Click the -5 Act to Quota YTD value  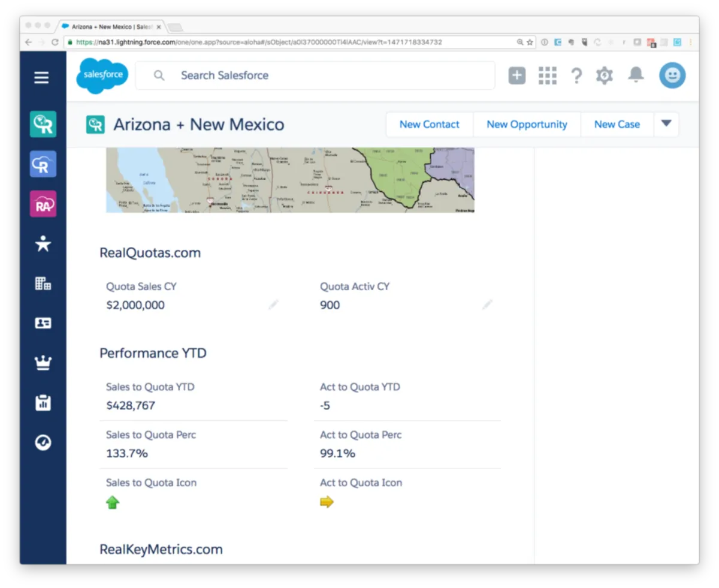click(325, 406)
